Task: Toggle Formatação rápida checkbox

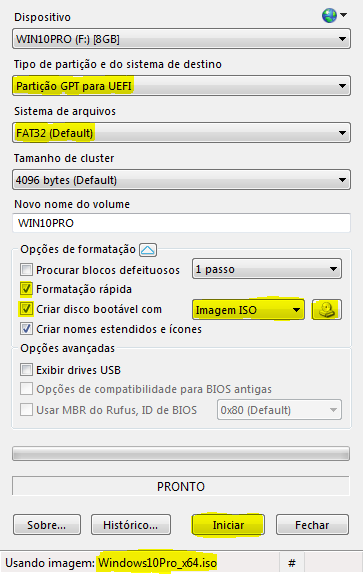Action: coord(26,289)
